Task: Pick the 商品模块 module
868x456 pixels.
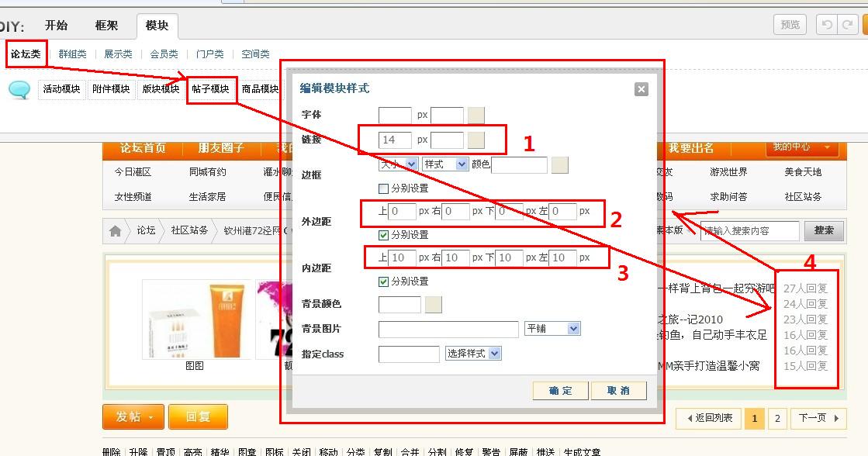Action: [x=260, y=89]
